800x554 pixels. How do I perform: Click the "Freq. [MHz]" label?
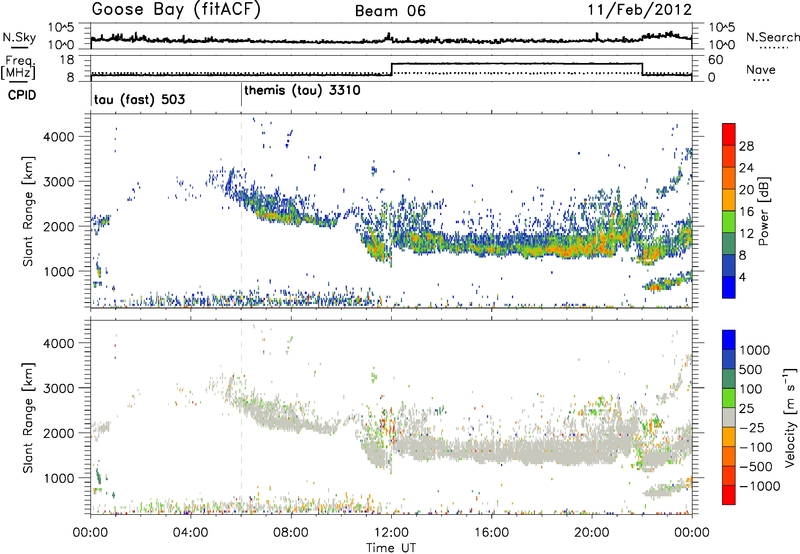19,68
